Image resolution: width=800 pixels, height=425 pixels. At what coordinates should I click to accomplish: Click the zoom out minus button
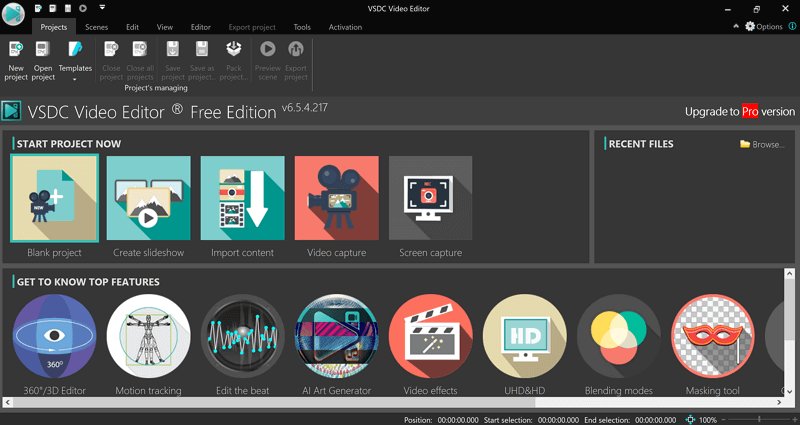tap(724, 420)
